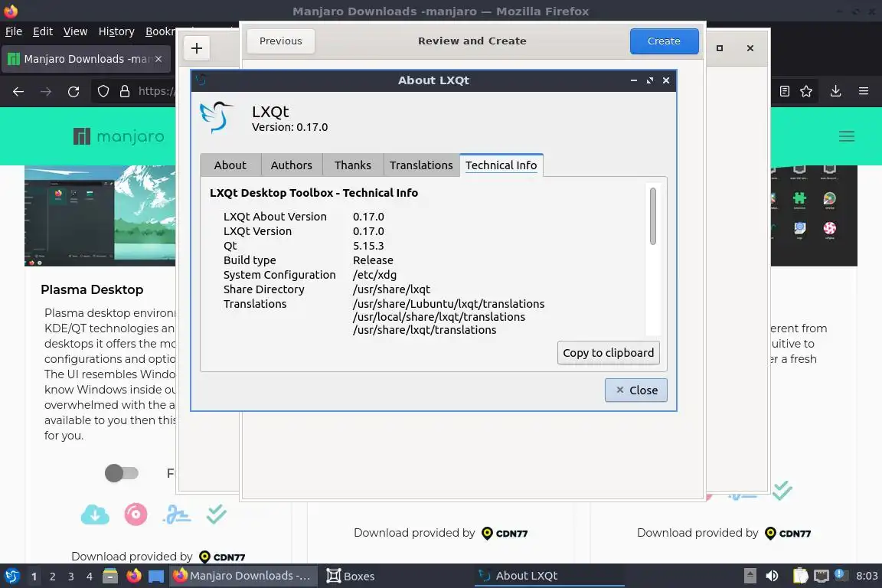Click the LXQt hummingbird logo in About dialog
Screen dimensions: 882x588
[x=216, y=117]
